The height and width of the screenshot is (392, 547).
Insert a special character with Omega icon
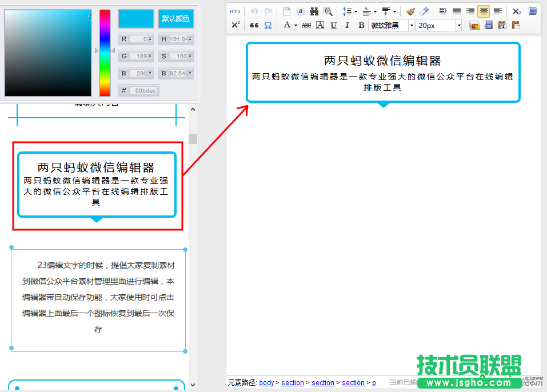(x=267, y=26)
